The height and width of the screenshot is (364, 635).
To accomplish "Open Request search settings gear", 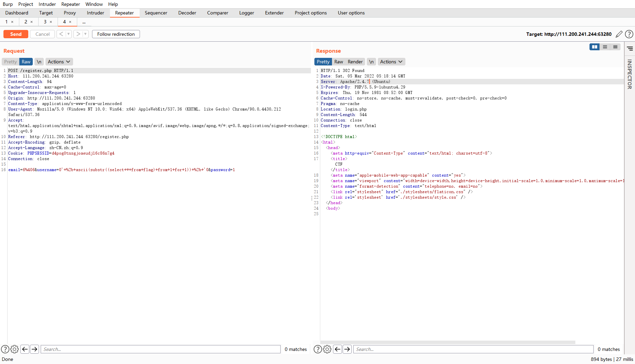I will coord(14,349).
